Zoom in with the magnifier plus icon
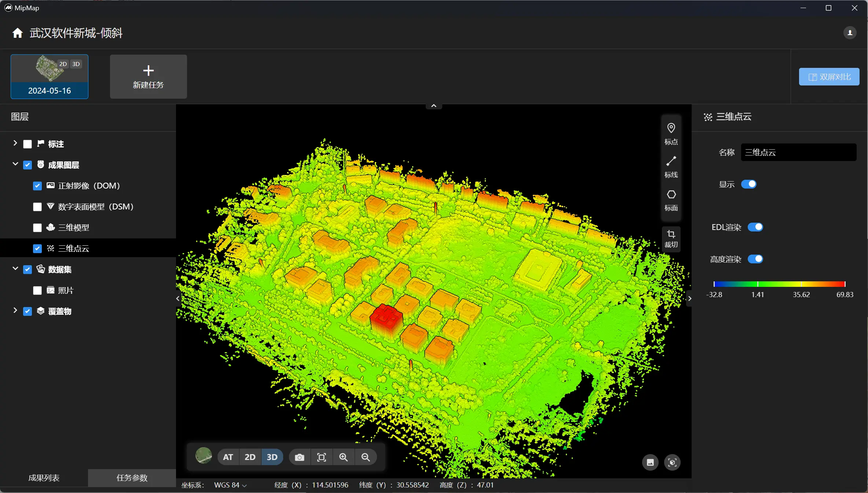868x493 pixels. (x=344, y=457)
